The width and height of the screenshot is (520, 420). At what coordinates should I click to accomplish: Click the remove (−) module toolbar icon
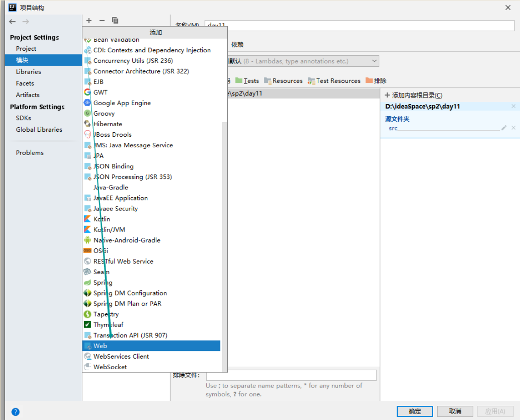pyautogui.click(x=102, y=21)
